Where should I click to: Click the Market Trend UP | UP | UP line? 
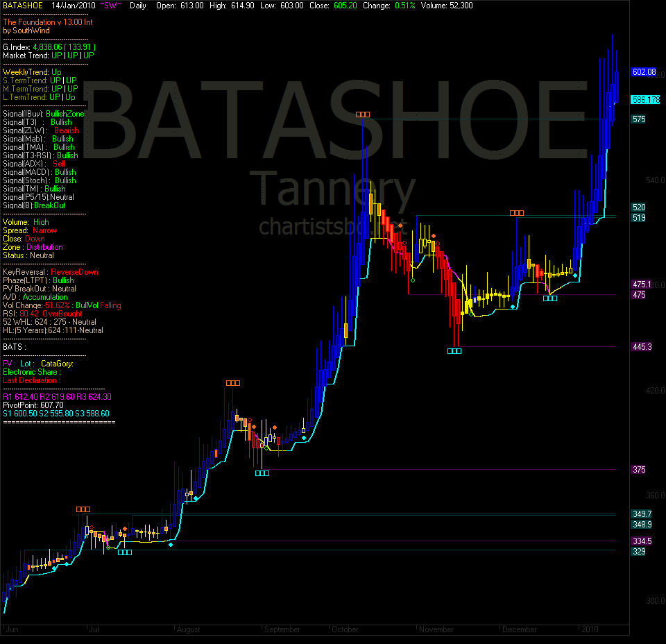point(49,56)
